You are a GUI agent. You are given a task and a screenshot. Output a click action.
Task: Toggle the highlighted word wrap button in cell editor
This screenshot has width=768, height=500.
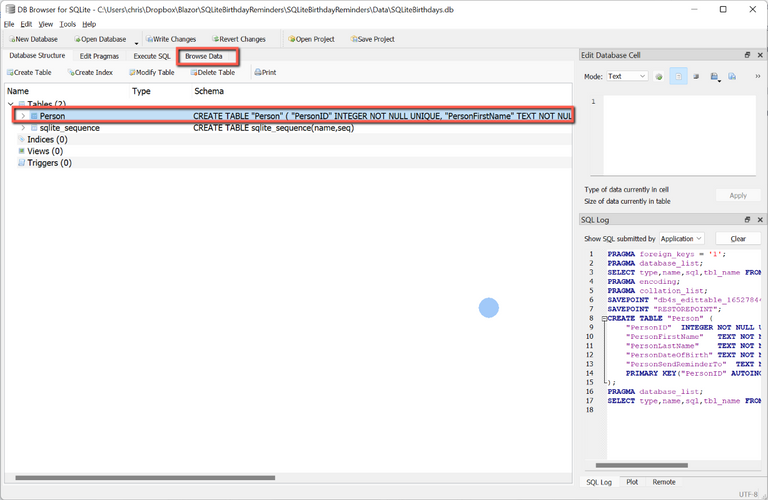pyautogui.click(x=679, y=76)
